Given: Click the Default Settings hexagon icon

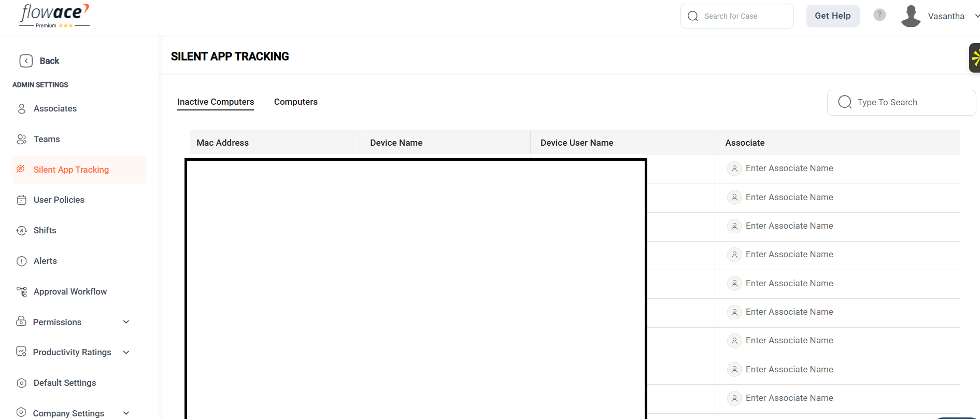Looking at the screenshot, I should (22, 383).
